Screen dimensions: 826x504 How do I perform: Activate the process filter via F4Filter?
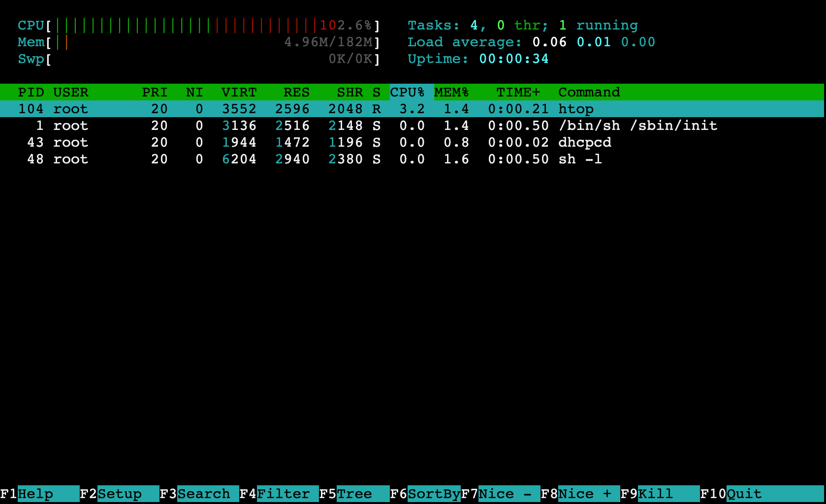click(278, 493)
